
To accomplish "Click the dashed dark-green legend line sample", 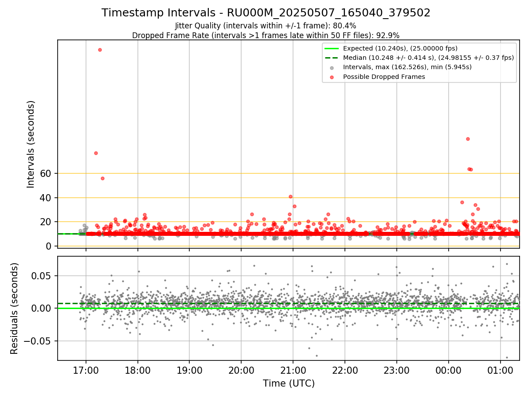I will tap(332, 58).
